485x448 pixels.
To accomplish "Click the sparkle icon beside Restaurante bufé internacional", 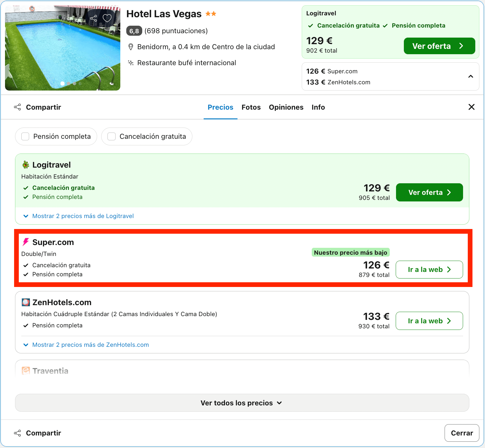I will coord(131,63).
